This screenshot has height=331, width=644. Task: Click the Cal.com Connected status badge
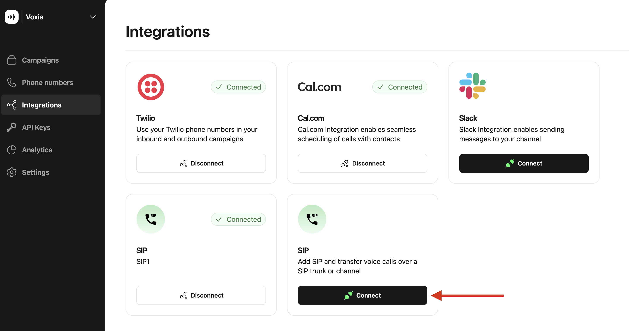(x=399, y=87)
